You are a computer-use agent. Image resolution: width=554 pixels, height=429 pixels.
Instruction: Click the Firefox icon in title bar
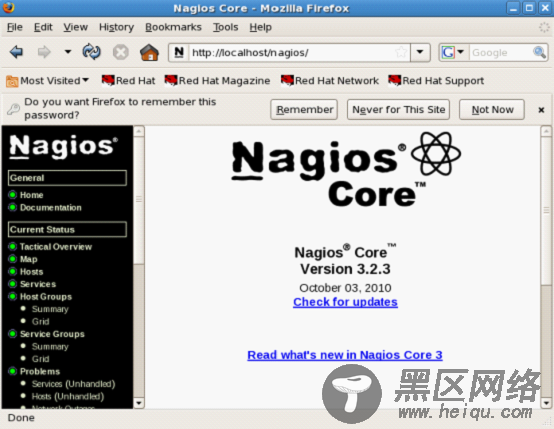tap(8, 7)
